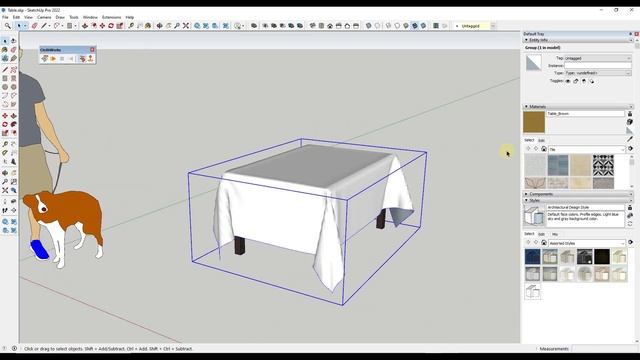Open the Edit menu
Viewport: 640px width, 360px height.
[16, 18]
